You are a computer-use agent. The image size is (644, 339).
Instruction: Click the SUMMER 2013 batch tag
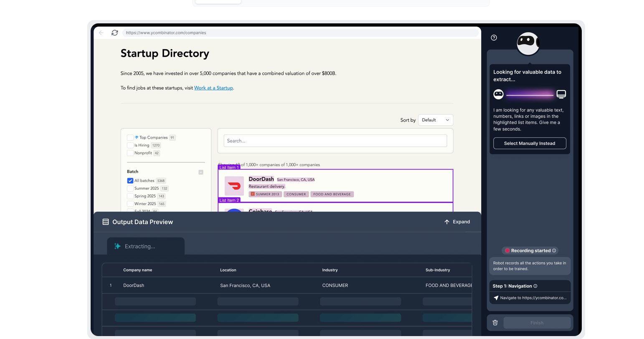(x=265, y=194)
